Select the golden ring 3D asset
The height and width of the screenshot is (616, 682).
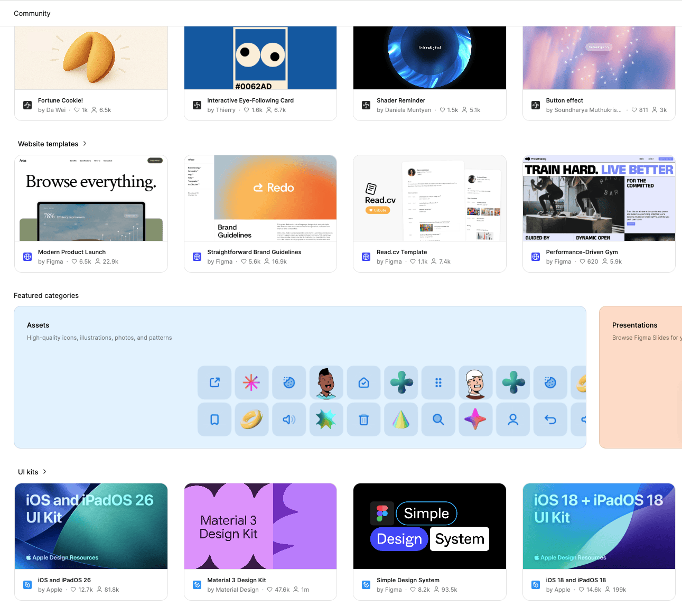click(251, 419)
